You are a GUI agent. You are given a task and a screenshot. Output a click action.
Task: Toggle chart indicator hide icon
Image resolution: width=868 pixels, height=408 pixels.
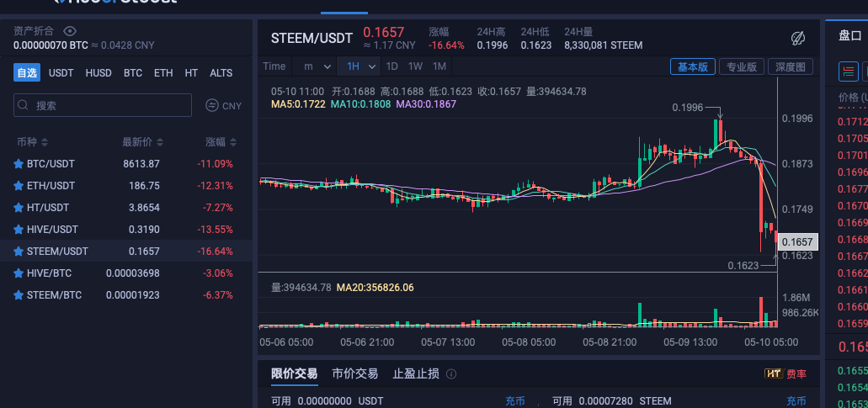point(797,38)
